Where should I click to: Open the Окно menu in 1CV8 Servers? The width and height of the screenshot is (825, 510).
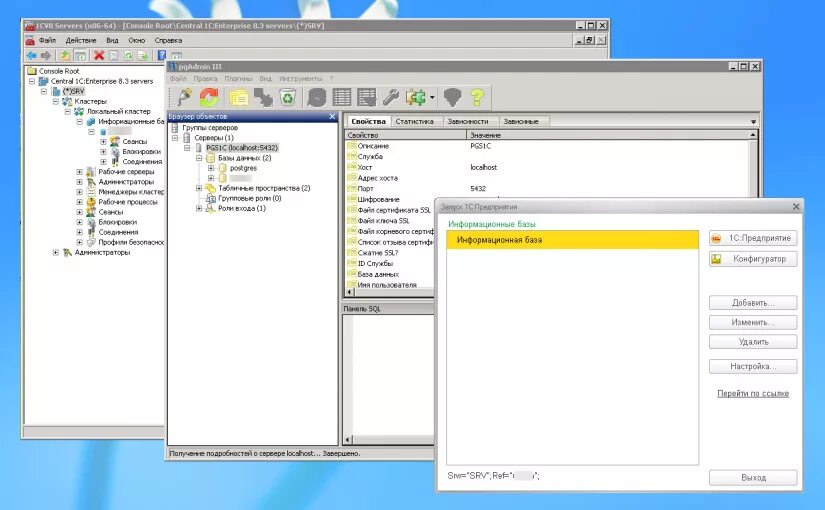136,40
